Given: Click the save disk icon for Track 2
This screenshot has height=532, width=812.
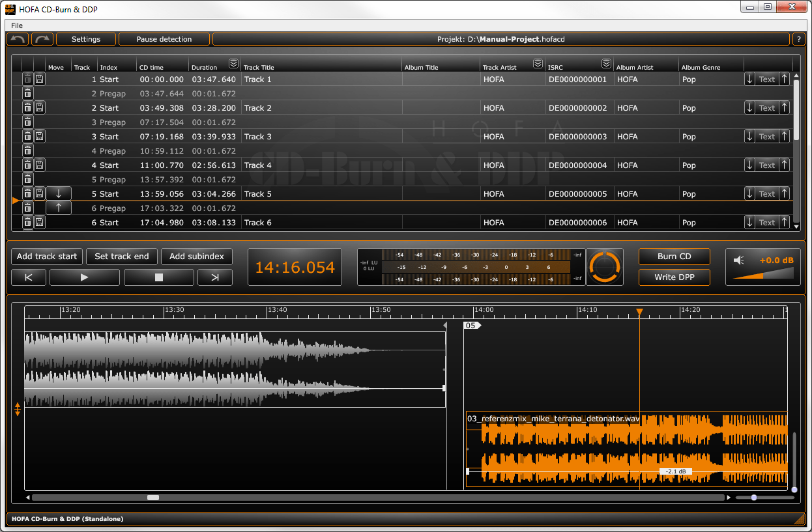Looking at the screenshot, I should [x=39, y=108].
